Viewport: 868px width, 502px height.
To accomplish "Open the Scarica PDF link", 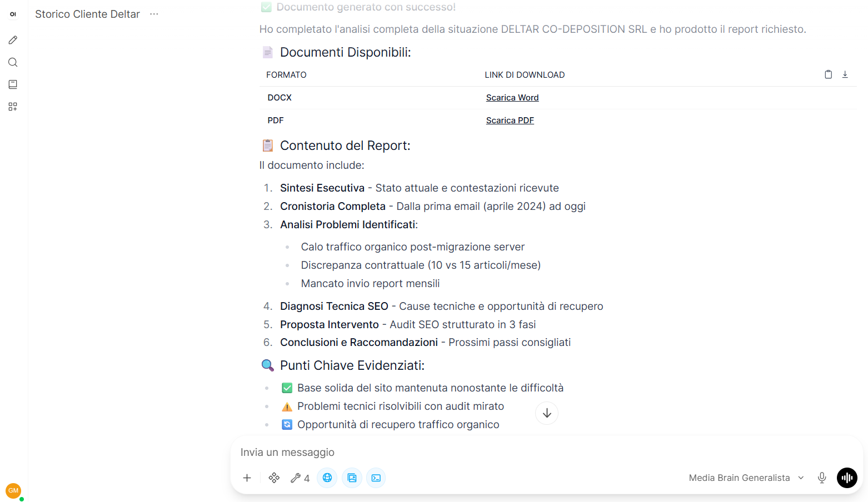I will click(x=510, y=121).
